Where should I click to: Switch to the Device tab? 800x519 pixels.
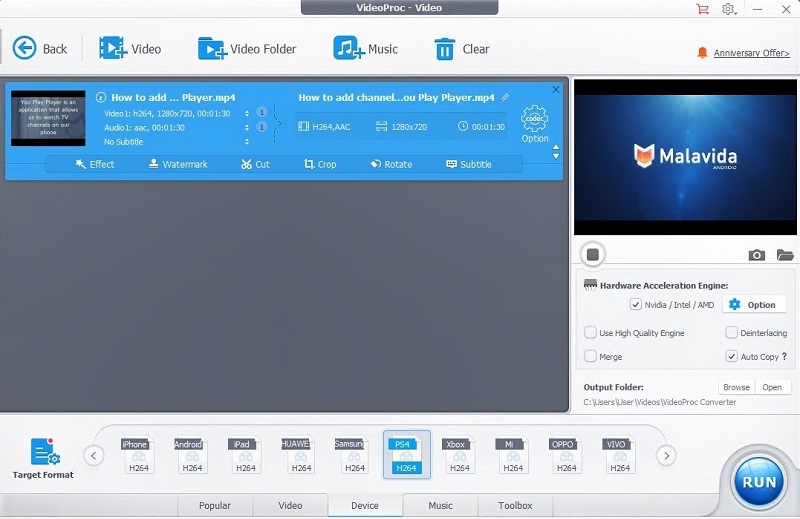pos(365,505)
